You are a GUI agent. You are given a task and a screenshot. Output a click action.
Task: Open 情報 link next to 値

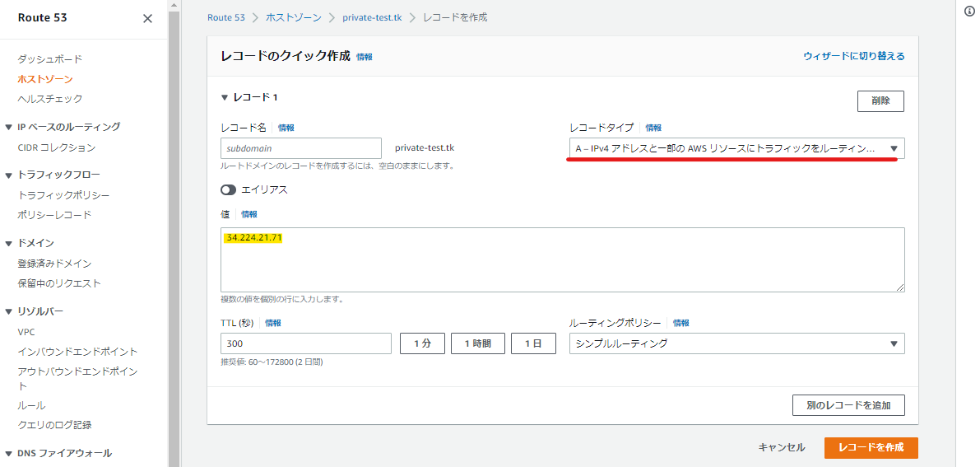249,214
